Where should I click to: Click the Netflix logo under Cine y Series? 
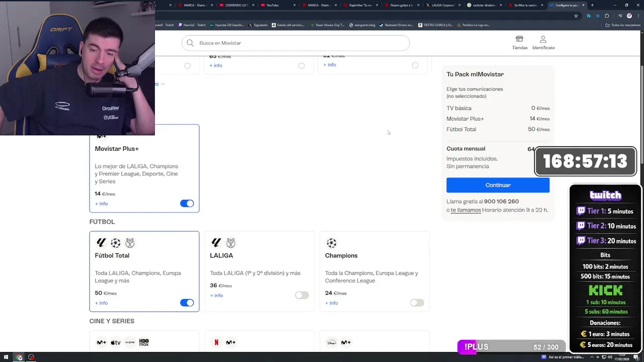[216, 342]
